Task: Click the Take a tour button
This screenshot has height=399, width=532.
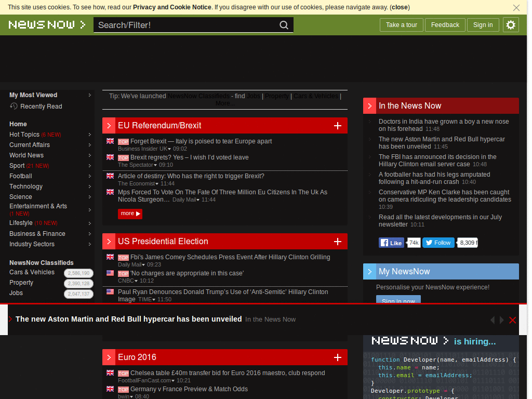Action: 402,25
